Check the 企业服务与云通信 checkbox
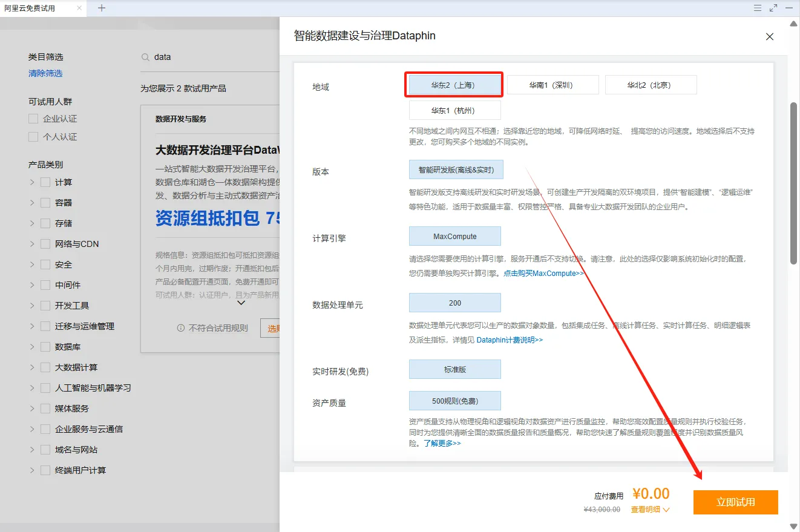Screen dimensions: 800x532 (x=45, y=429)
